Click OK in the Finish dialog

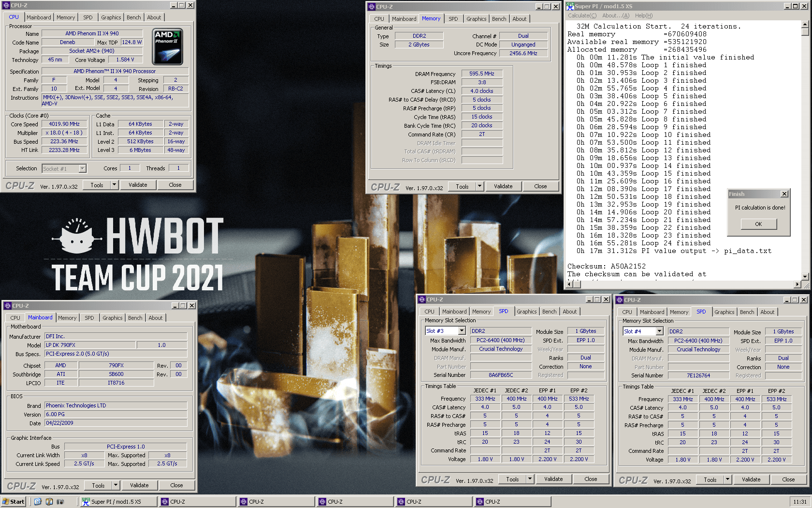[x=758, y=224]
